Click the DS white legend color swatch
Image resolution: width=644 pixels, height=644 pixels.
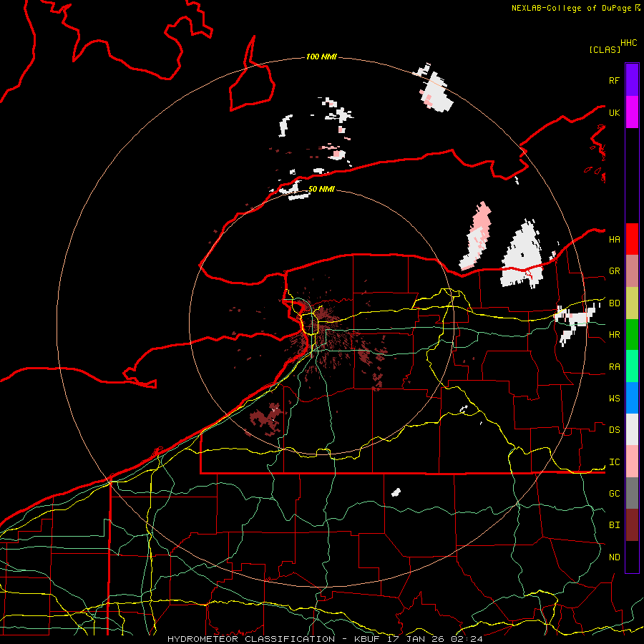pyautogui.click(x=632, y=429)
